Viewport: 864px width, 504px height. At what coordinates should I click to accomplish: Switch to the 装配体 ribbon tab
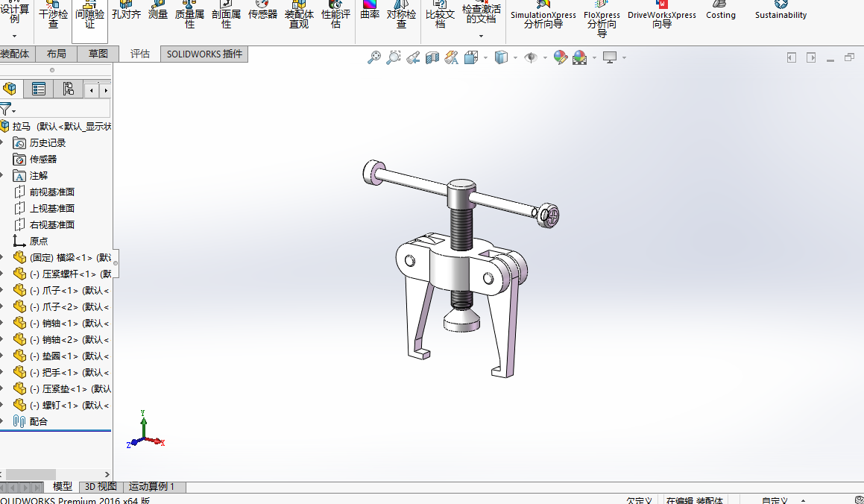pos(16,54)
